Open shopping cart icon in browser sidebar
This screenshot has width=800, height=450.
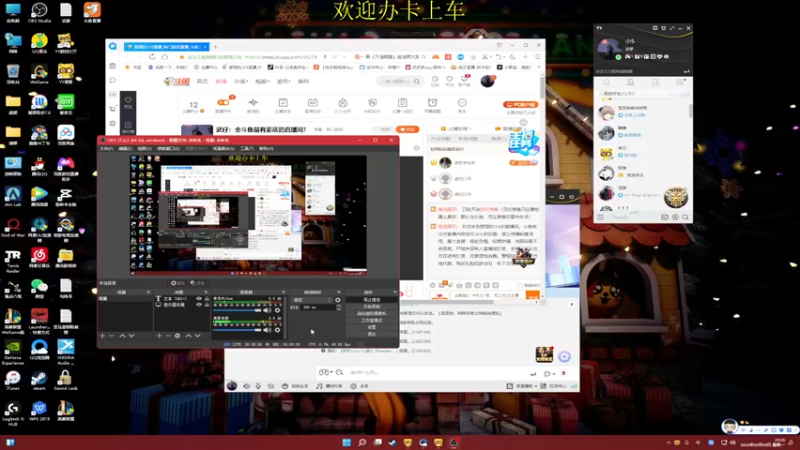(x=113, y=109)
